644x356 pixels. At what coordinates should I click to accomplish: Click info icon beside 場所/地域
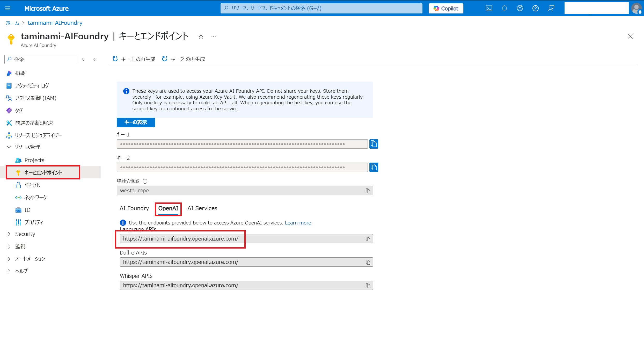coord(145,181)
